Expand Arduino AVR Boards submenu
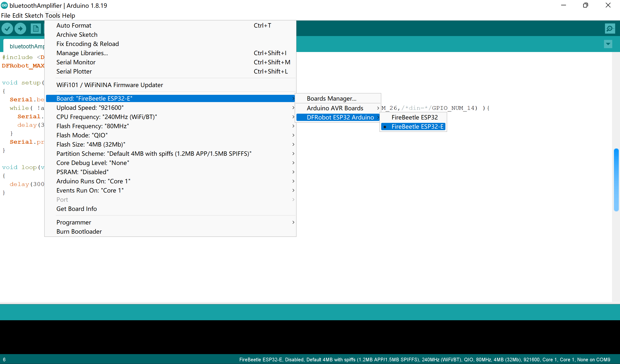Image resolution: width=620 pixels, height=364 pixels. click(338, 108)
